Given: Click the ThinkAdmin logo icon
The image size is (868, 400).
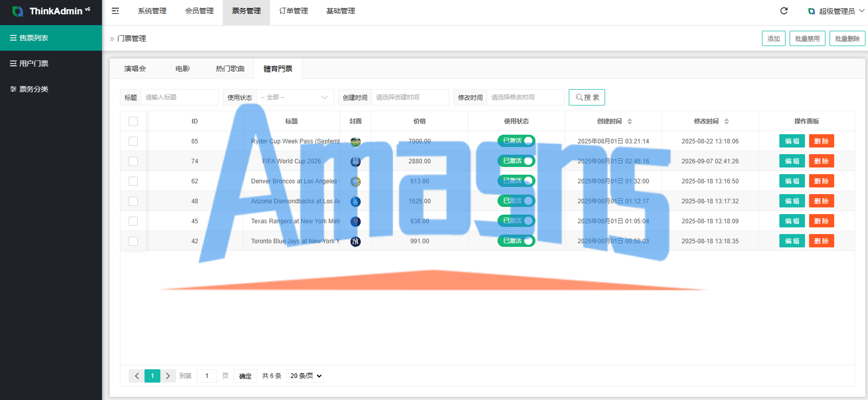Looking at the screenshot, I should (x=17, y=11).
